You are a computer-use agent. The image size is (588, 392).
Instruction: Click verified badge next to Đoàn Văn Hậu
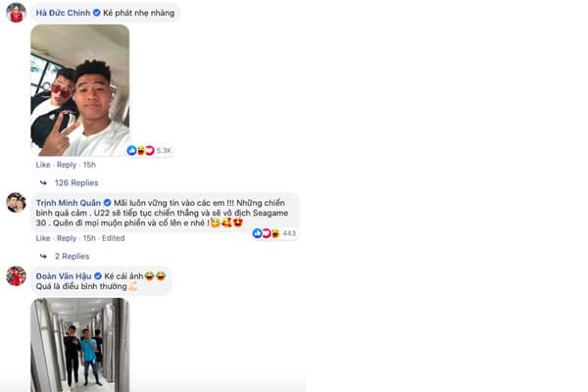[x=98, y=276]
